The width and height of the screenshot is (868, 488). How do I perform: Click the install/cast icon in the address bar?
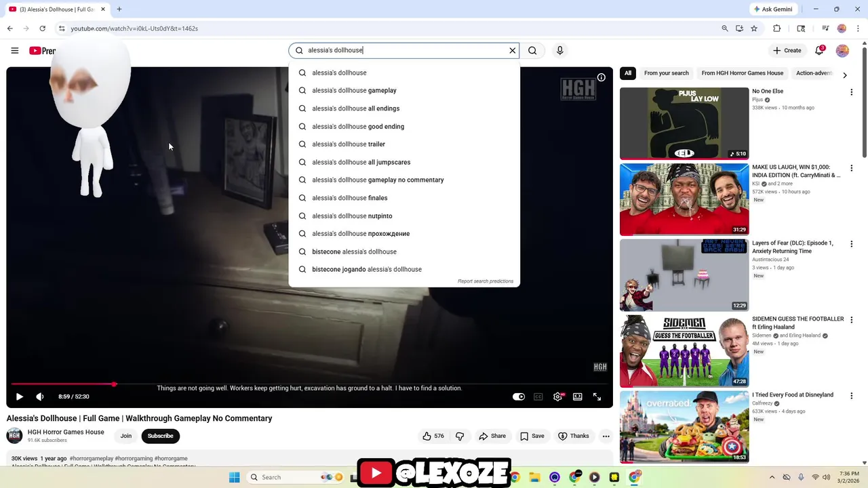[x=739, y=28]
